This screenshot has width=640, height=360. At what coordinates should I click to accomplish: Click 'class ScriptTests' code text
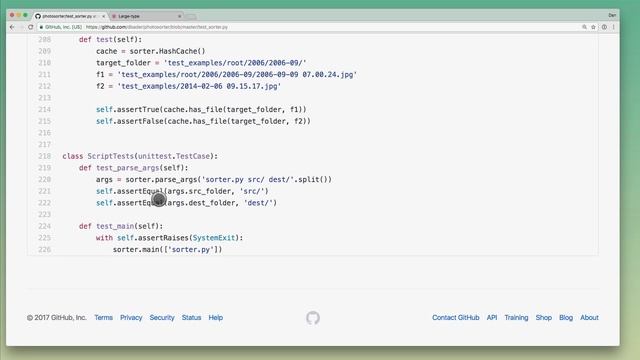(98, 156)
